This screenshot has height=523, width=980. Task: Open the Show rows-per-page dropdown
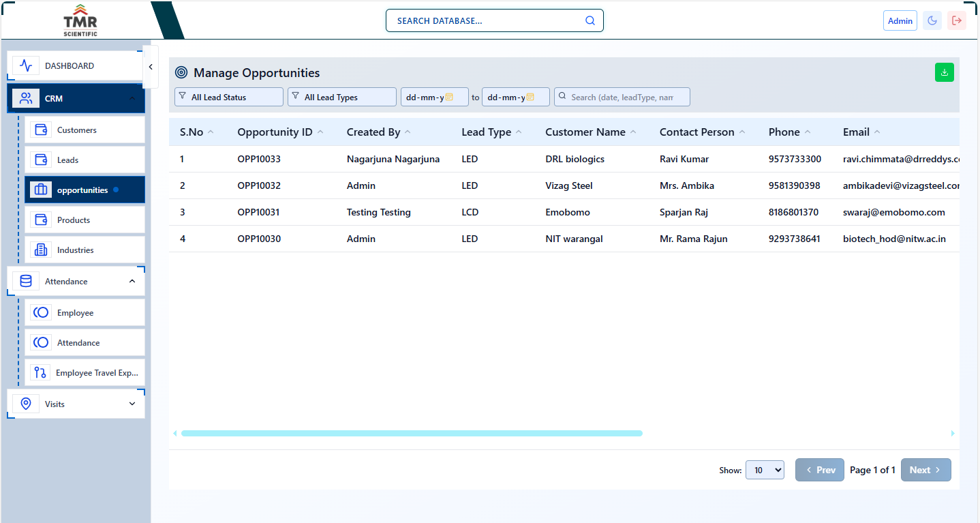[x=764, y=470]
